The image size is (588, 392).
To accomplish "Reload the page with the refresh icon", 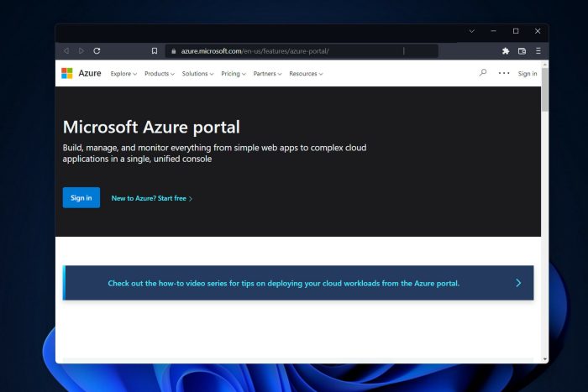I will coord(97,51).
